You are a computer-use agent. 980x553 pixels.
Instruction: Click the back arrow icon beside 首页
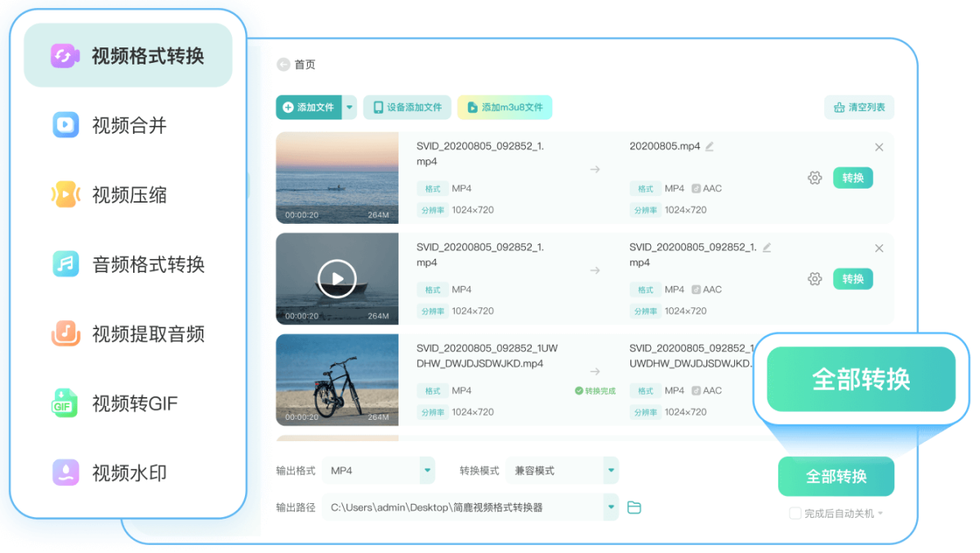[283, 65]
